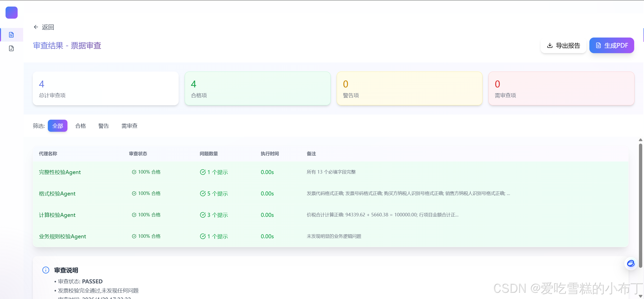
Task: Click check icon in 计算校验Agent status
Action: [x=134, y=215]
